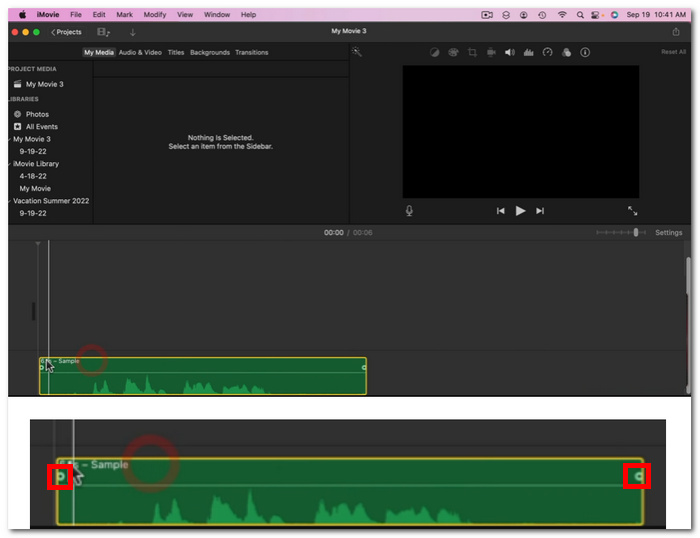Select the green Sample audio clip
Screen dimensions: 700x538
203,376
